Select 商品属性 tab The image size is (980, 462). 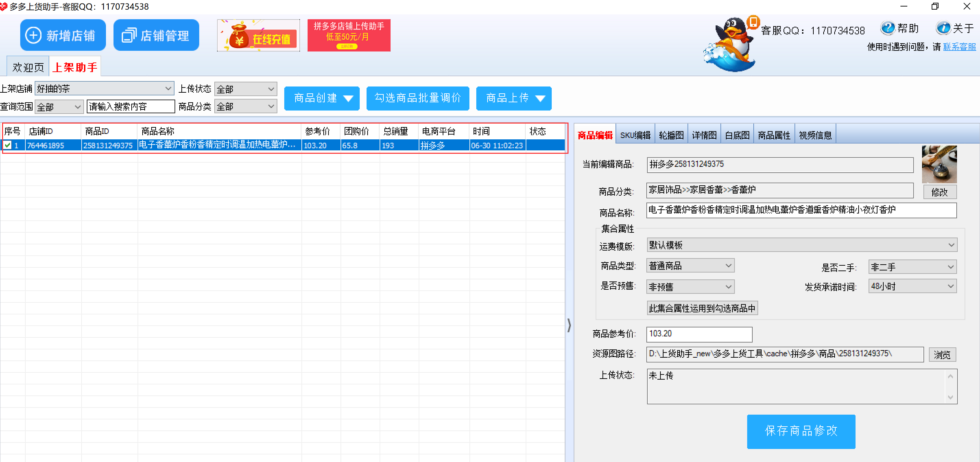click(x=774, y=135)
